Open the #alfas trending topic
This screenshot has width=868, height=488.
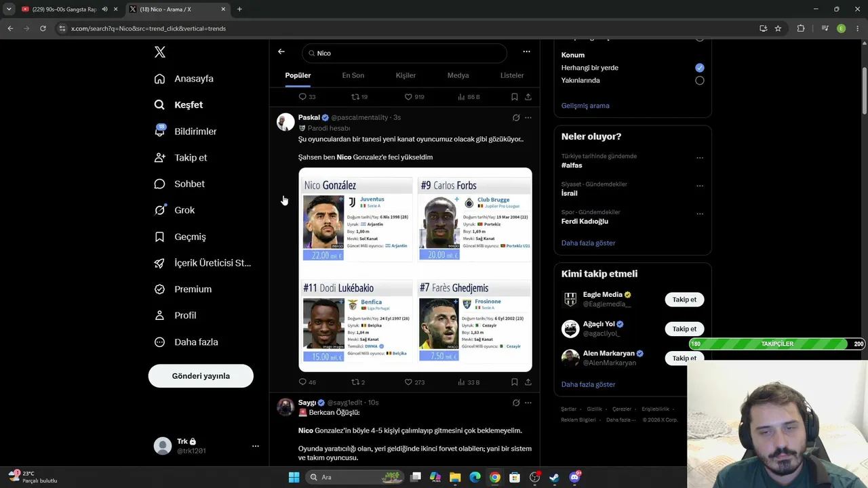coord(572,165)
